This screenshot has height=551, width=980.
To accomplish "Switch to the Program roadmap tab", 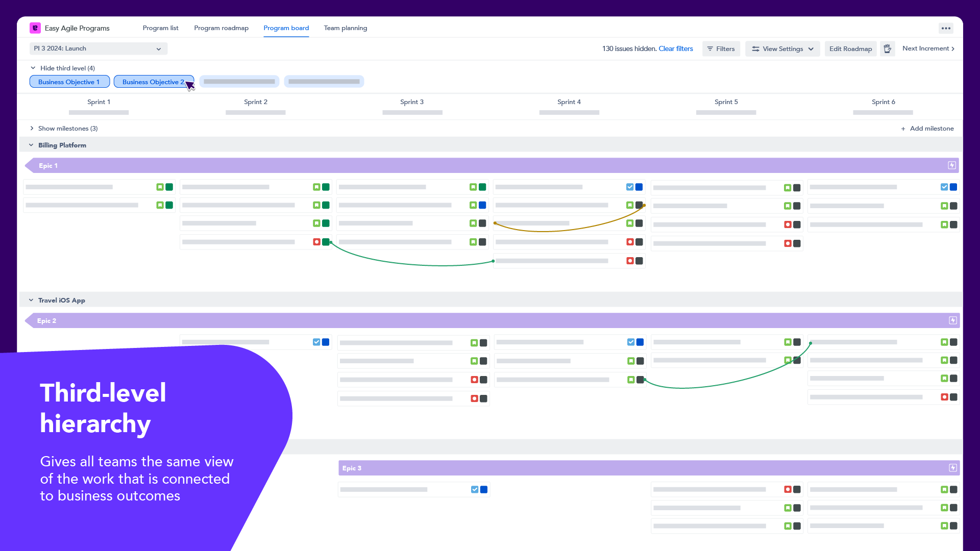I will click(221, 28).
